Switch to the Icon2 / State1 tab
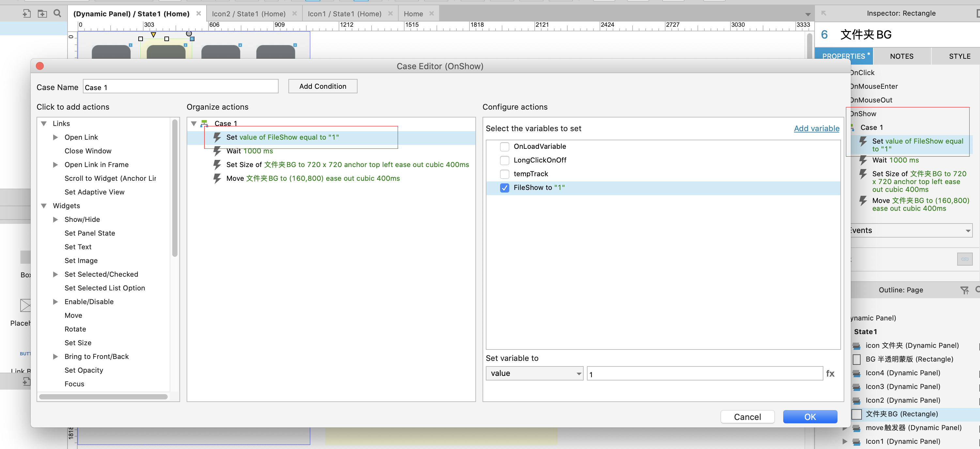 [248, 14]
